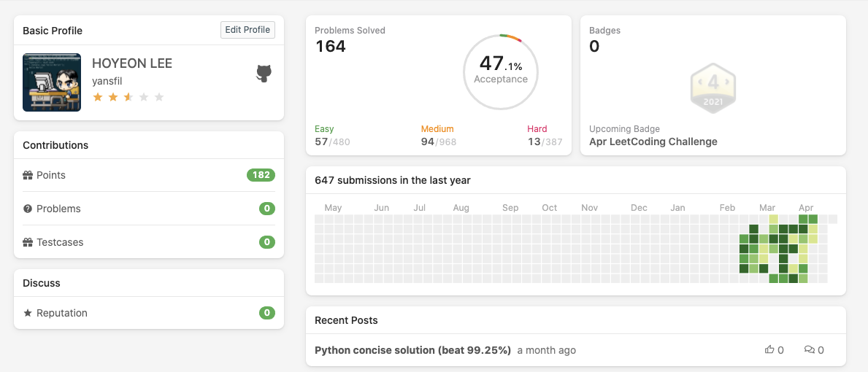This screenshot has height=372, width=868.
Task: Click the username yansfil
Action: tap(107, 81)
